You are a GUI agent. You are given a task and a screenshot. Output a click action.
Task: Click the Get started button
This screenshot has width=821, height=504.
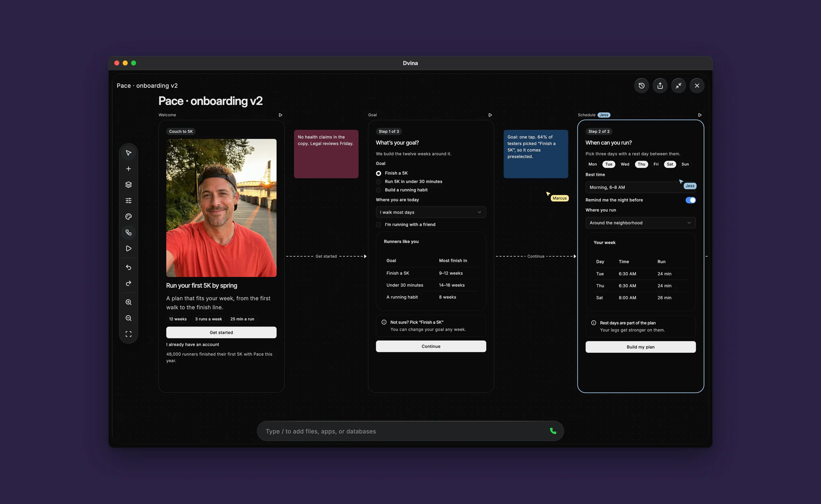(221, 333)
